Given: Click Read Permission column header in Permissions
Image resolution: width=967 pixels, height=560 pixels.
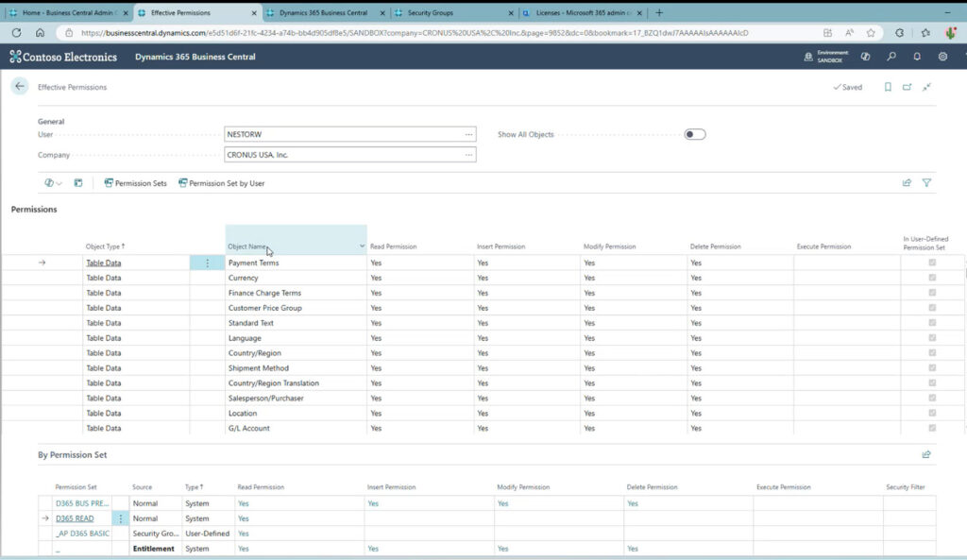Looking at the screenshot, I should [x=394, y=246].
